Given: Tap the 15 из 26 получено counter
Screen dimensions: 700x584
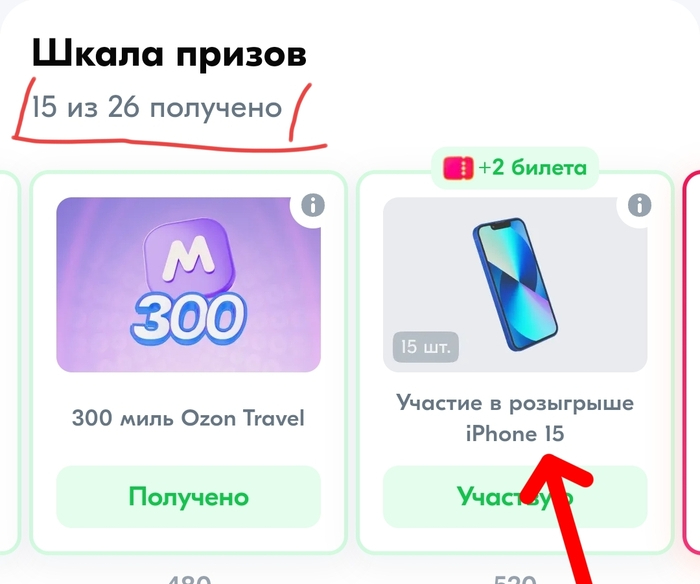Looking at the screenshot, I should pos(157,108).
